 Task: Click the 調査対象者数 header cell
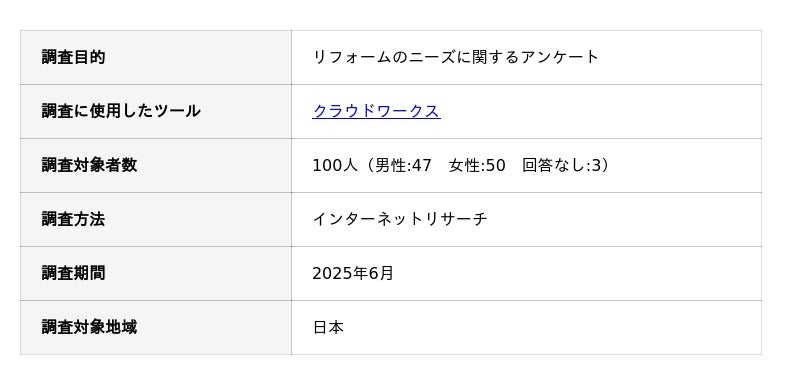(156, 165)
